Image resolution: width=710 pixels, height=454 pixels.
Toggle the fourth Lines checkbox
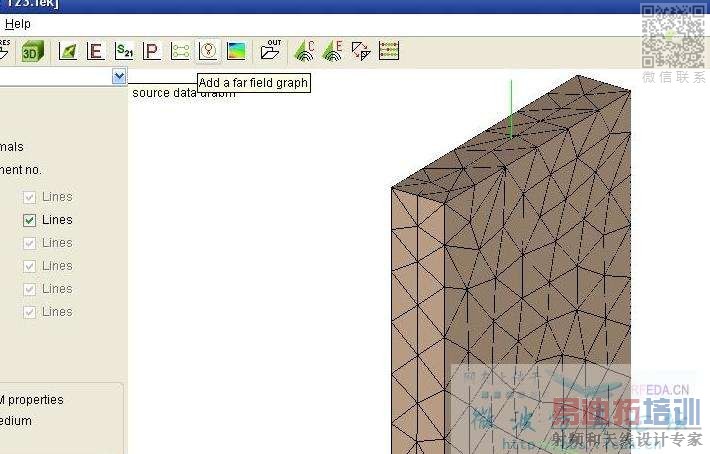[29, 266]
